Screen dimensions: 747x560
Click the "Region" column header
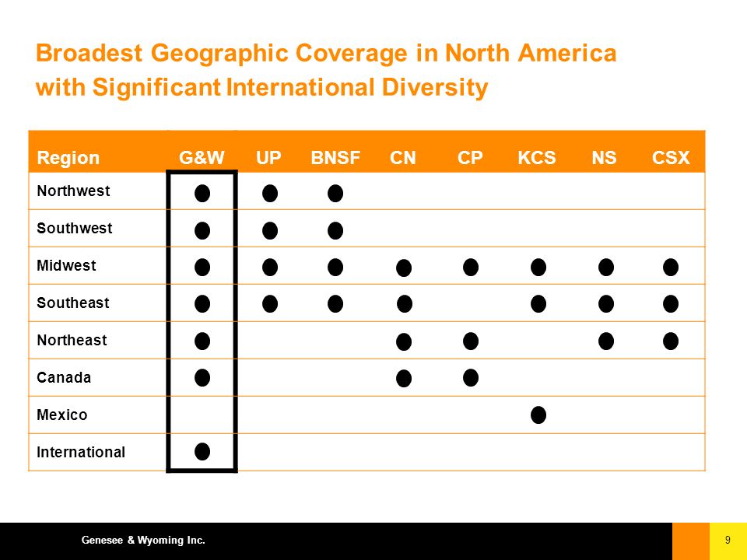click(x=68, y=158)
